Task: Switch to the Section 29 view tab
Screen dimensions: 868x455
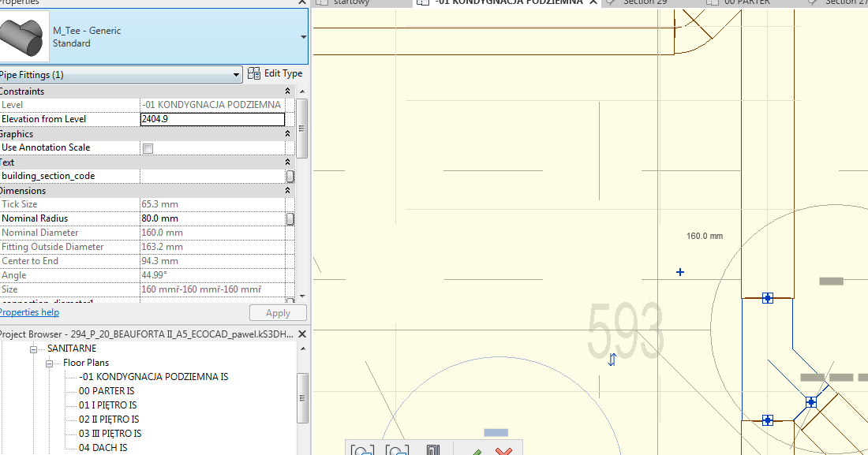Action: tap(645, 3)
